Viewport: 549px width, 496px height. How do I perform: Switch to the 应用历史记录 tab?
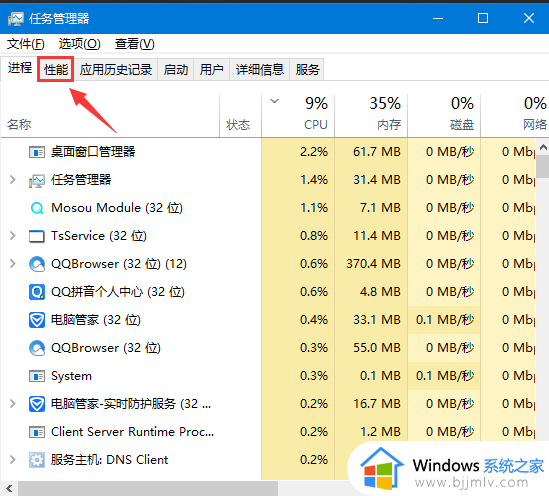pyautogui.click(x=116, y=69)
